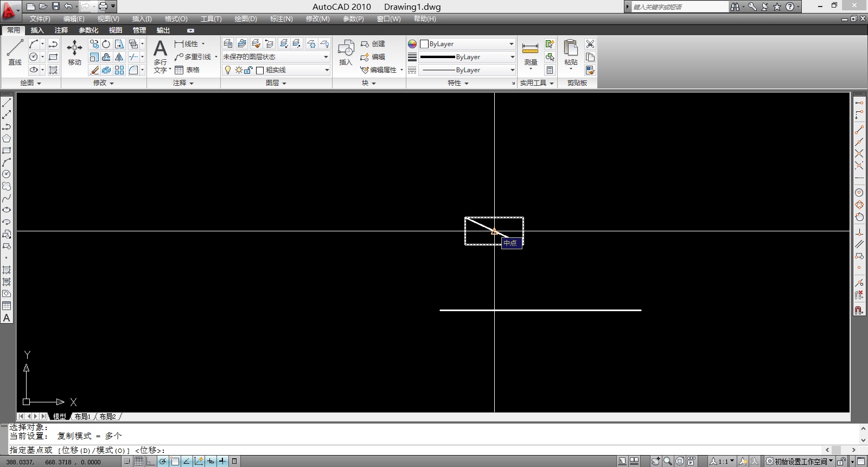Image resolution: width=868 pixels, height=467 pixels.
Task: Expand the Draw (绘图) panel
Action: coord(30,83)
